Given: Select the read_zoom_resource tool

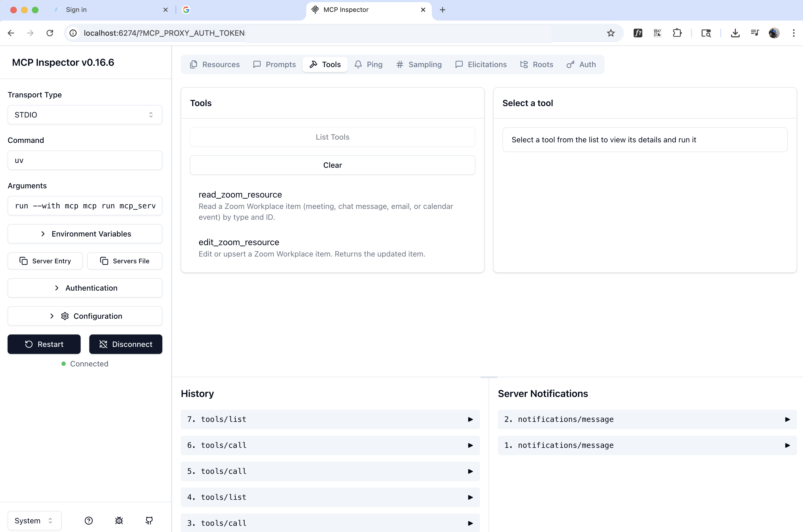Looking at the screenshot, I should pos(333,206).
